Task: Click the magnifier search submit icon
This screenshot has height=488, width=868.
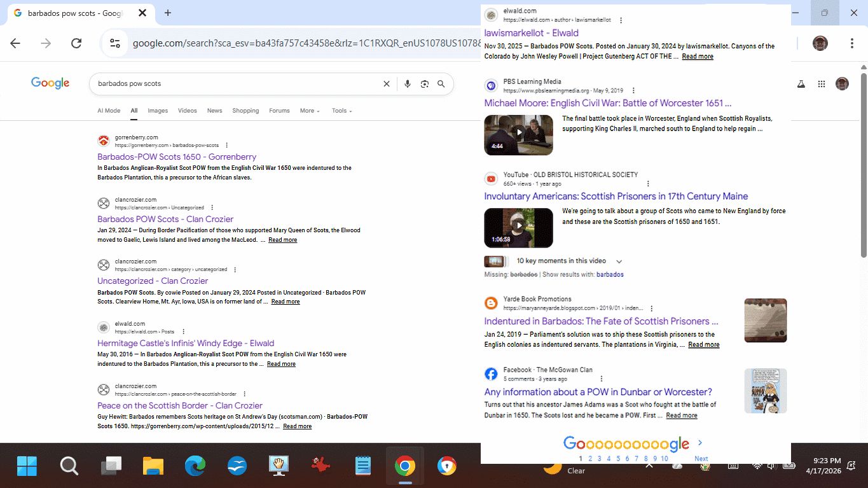Action: tap(441, 84)
